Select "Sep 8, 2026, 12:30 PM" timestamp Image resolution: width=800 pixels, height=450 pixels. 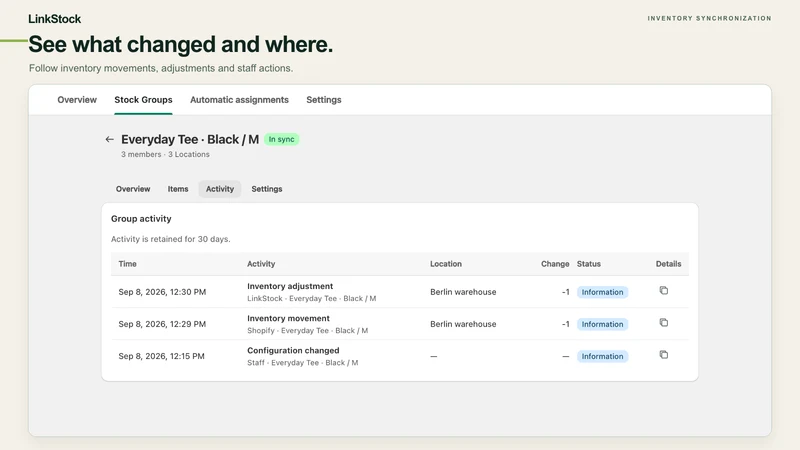[x=162, y=292]
